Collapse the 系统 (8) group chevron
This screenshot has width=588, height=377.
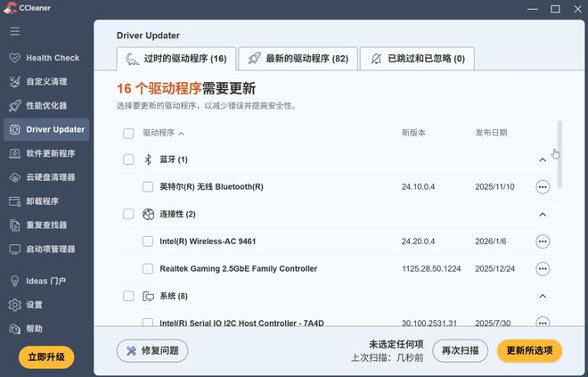tap(543, 297)
